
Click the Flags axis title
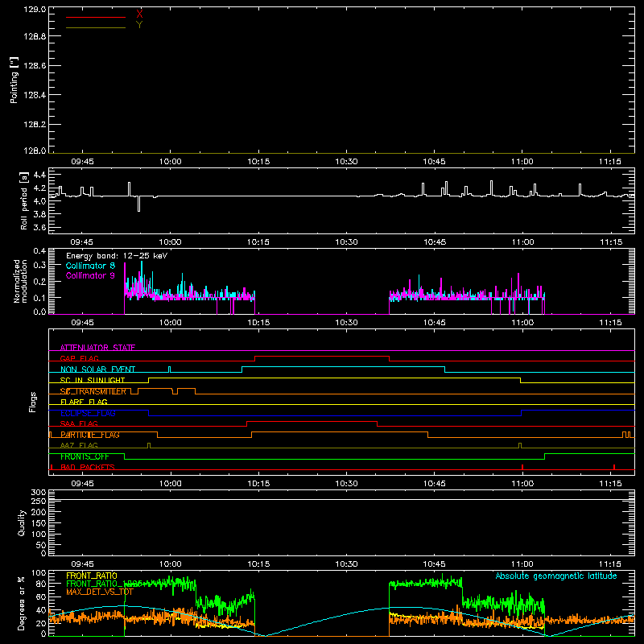32,402
